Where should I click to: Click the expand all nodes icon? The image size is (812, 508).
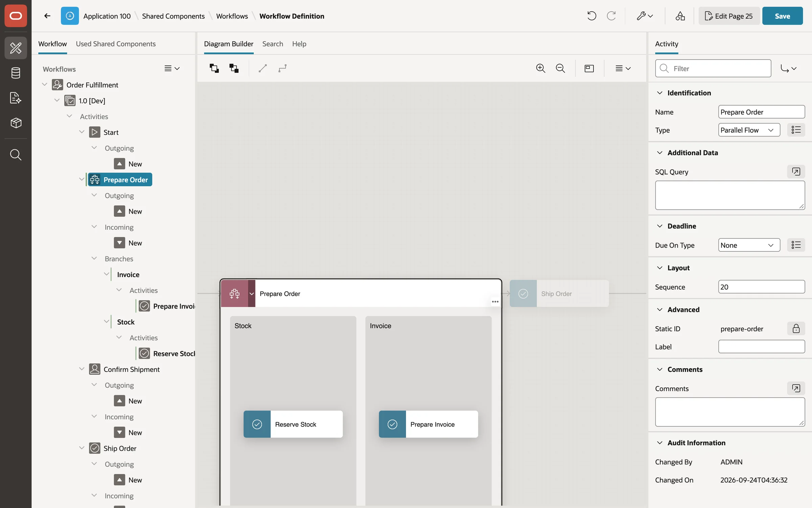click(x=214, y=68)
